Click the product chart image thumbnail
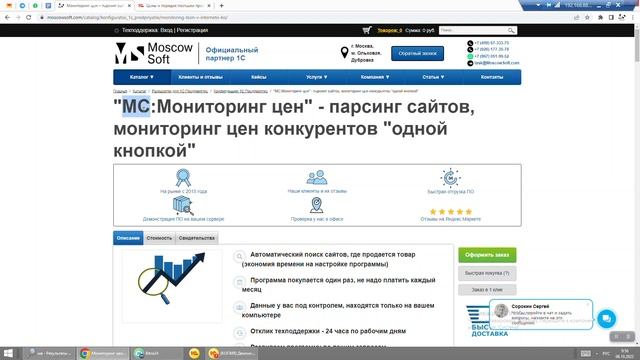 click(172, 286)
